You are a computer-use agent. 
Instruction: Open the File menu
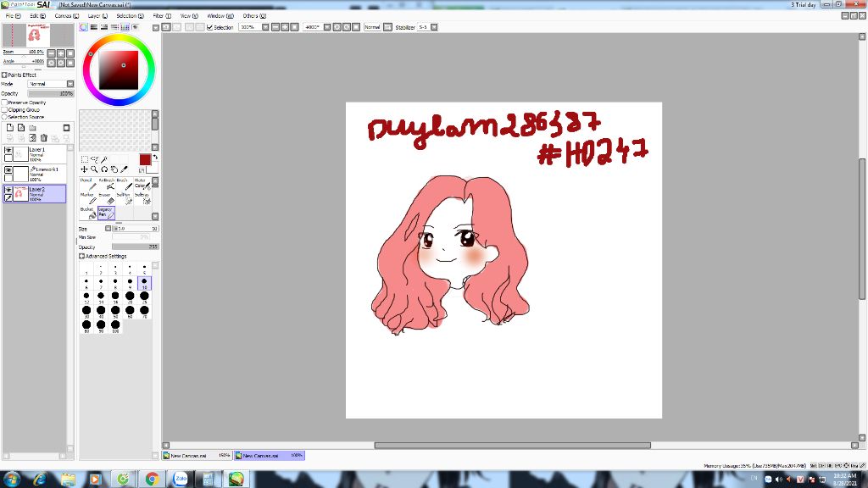pyautogui.click(x=13, y=16)
